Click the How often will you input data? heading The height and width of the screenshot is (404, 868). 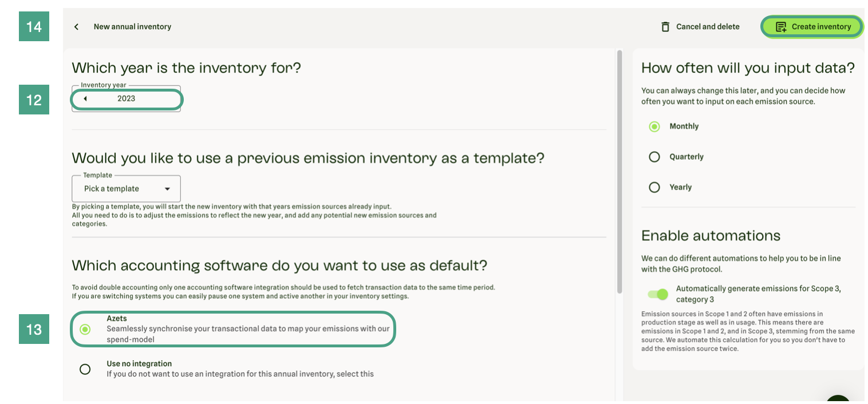(x=748, y=68)
